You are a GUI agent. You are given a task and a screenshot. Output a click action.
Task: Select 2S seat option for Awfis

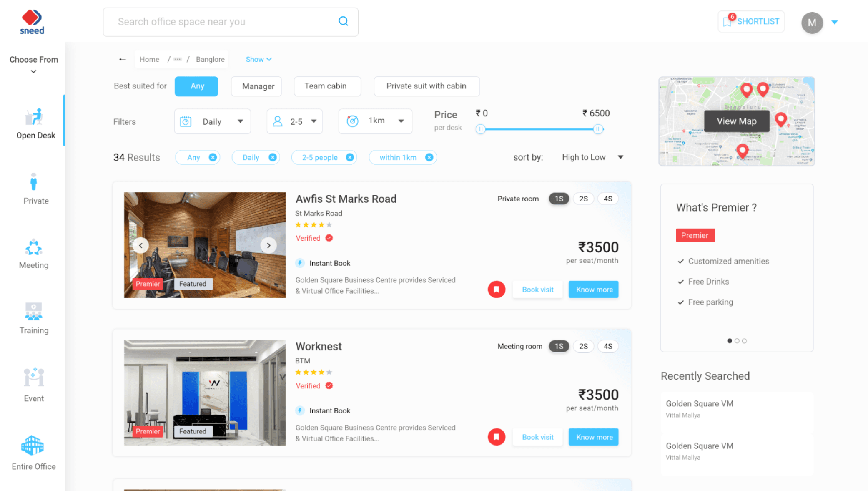[583, 199]
